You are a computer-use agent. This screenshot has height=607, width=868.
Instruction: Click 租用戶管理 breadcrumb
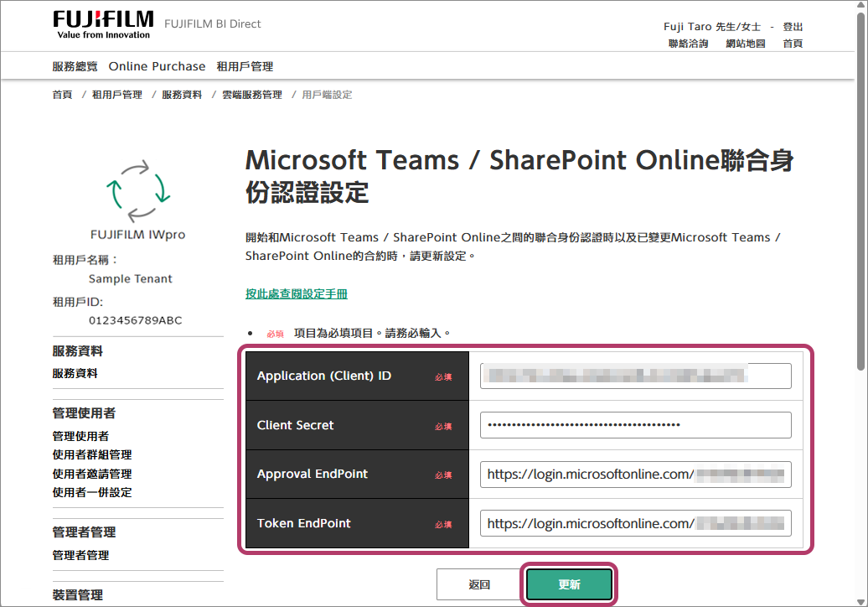[116, 95]
